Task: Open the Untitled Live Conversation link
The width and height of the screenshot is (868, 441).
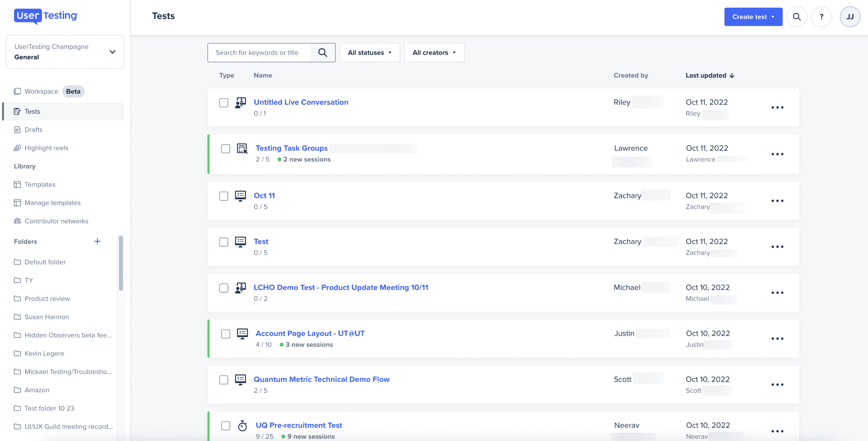Action: point(301,102)
